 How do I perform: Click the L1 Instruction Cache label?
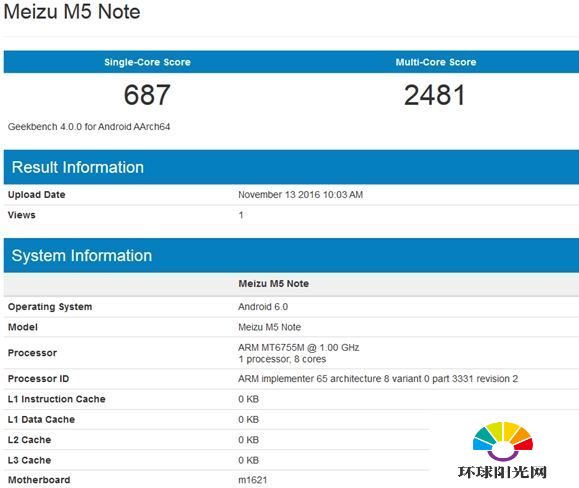56,399
